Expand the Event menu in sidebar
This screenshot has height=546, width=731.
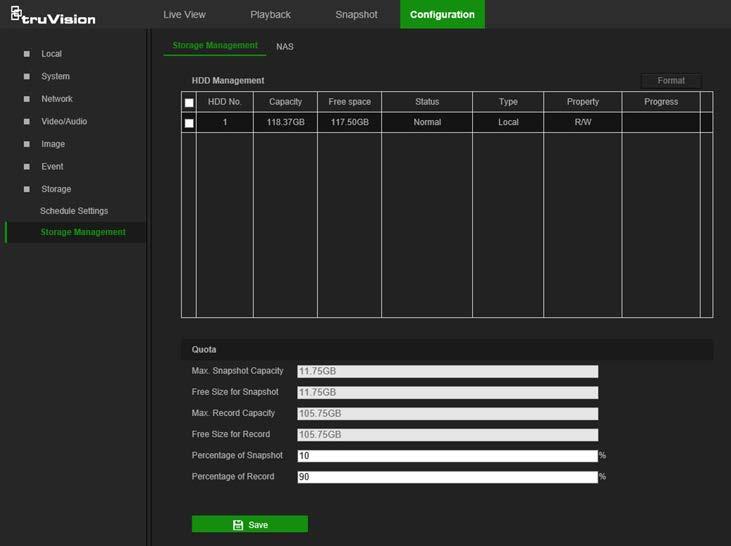click(52, 166)
